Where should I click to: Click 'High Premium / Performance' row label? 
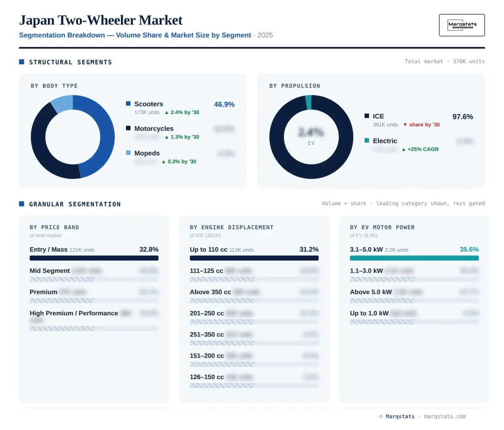(x=74, y=313)
